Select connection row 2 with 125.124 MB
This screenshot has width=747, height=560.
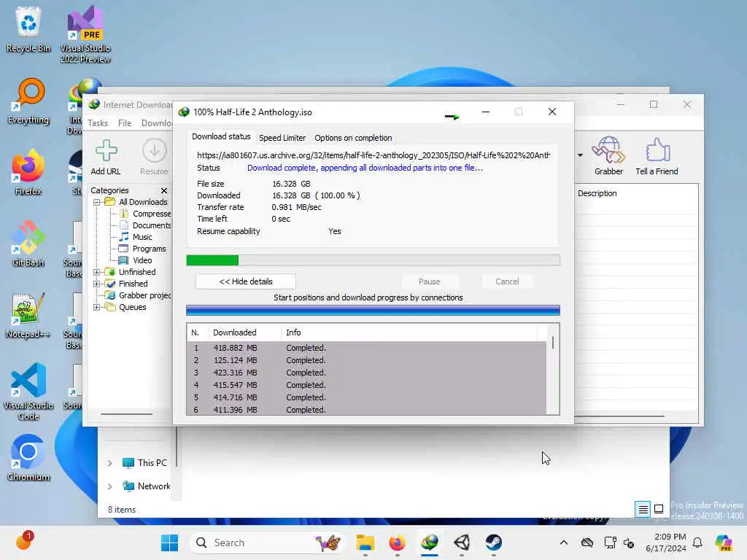click(x=367, y=360)
